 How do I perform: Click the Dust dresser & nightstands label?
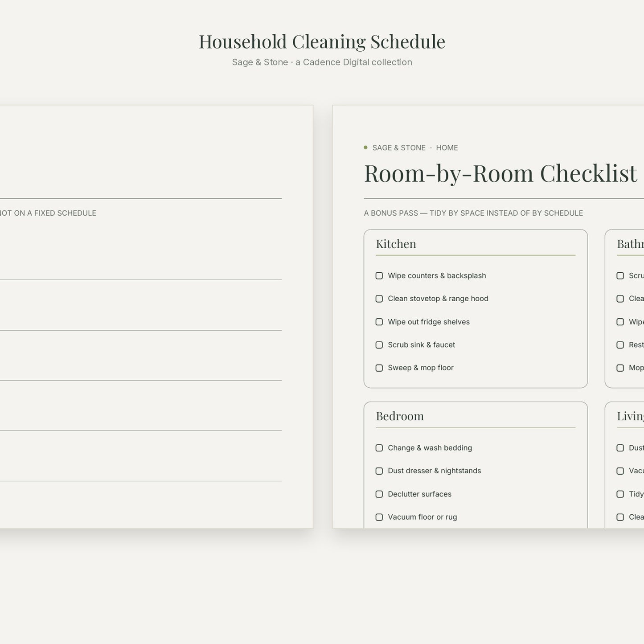(435, 471)
